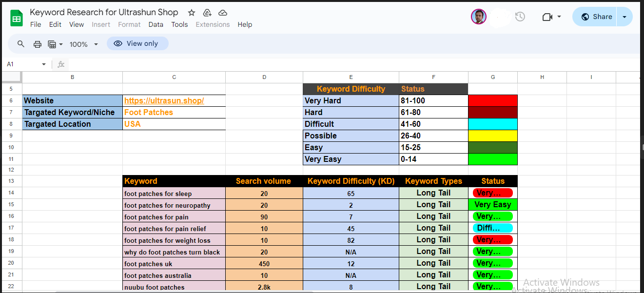Image resolution: width=644 pixels, height=293 pixels.
Task: Open the Help menu
Action: 245,24
